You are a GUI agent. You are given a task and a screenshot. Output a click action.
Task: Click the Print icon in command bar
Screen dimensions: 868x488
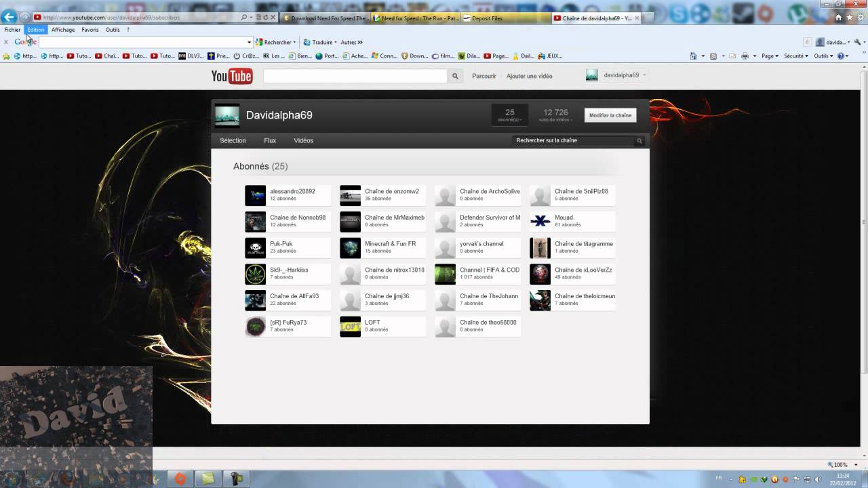click(x=745, y=56)
